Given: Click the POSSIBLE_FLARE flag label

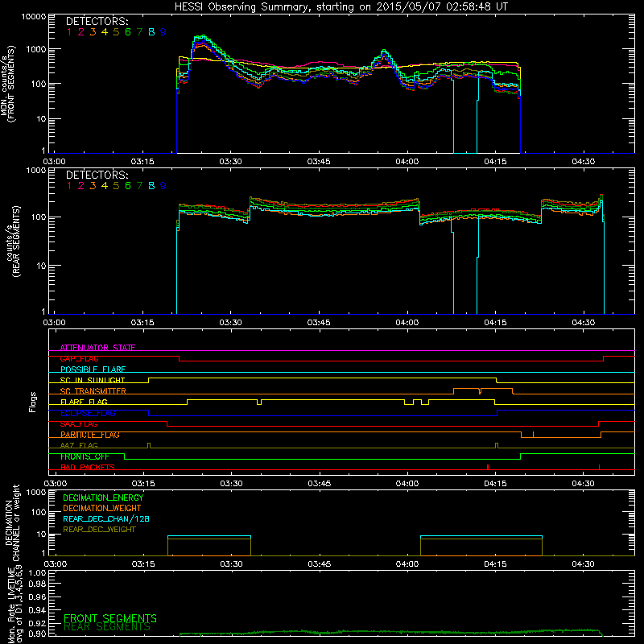Looking at the screenshot, I should pyautogui.click(x=93, y=369).
